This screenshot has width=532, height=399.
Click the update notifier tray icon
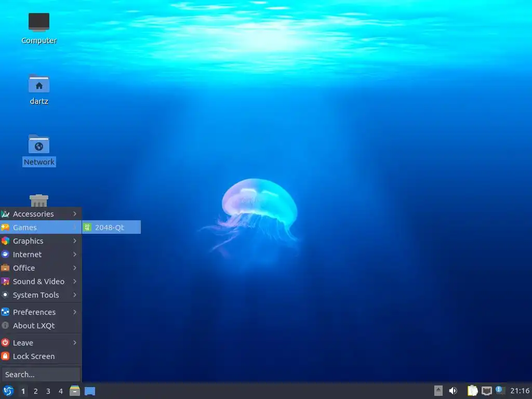[x=500, y=390]
